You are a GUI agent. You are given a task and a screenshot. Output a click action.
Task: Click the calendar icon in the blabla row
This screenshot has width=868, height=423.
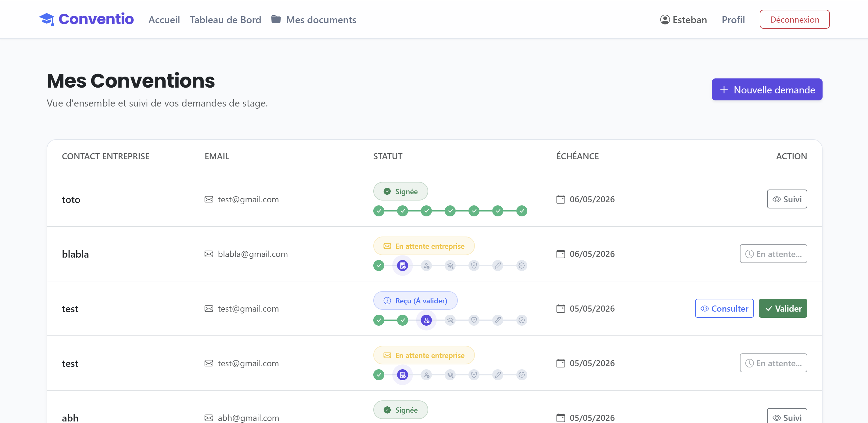tap(561, 254)
